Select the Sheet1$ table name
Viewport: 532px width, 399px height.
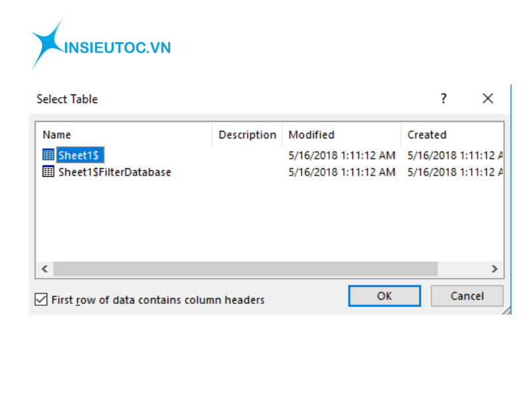pyautogui.click(x=80, y=155)
